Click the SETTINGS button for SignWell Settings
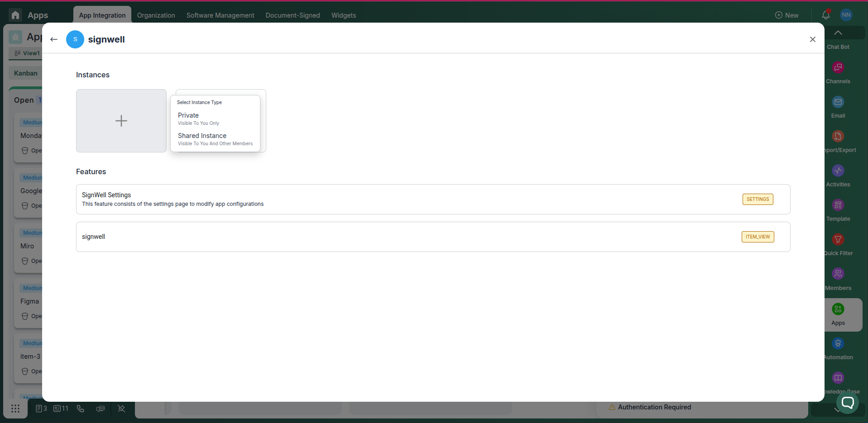Screen dimensions: 868x423 coord(758,199)
